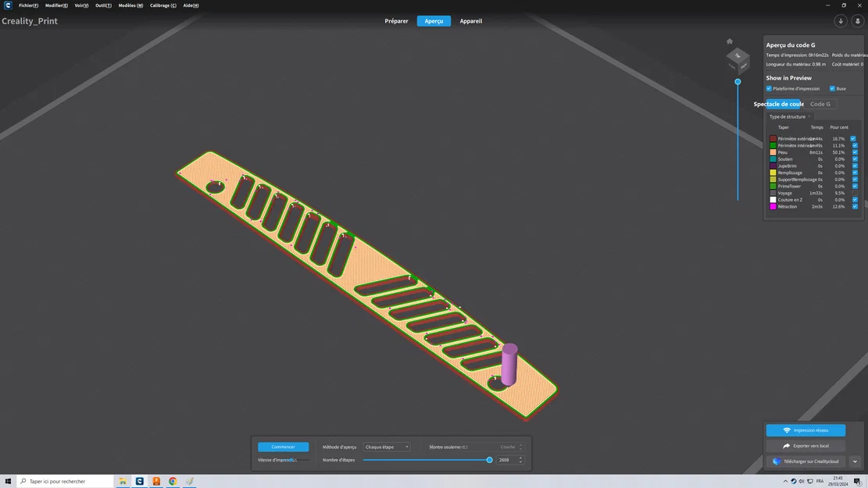Toggle visibility of Périmètre extérieur
This screenshot has width=868, height=488.
[x=853, y=138]
